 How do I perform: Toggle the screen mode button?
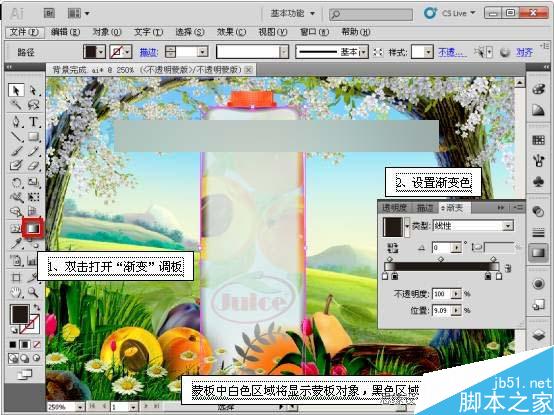coord(24,374)
